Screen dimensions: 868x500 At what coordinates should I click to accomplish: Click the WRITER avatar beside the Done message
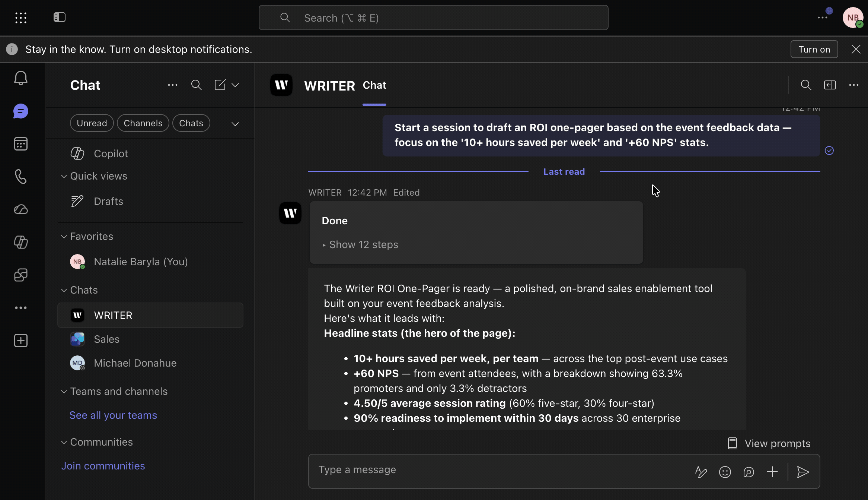tap(290, 213)
